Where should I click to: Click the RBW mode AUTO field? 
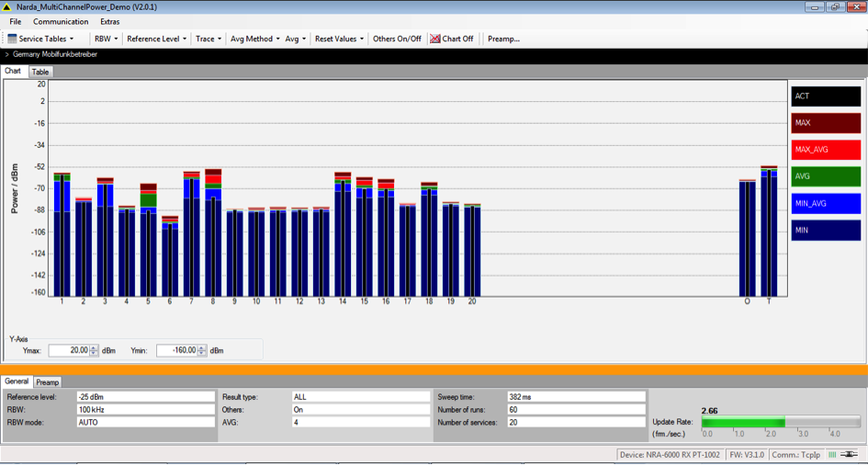pos(146,422)
